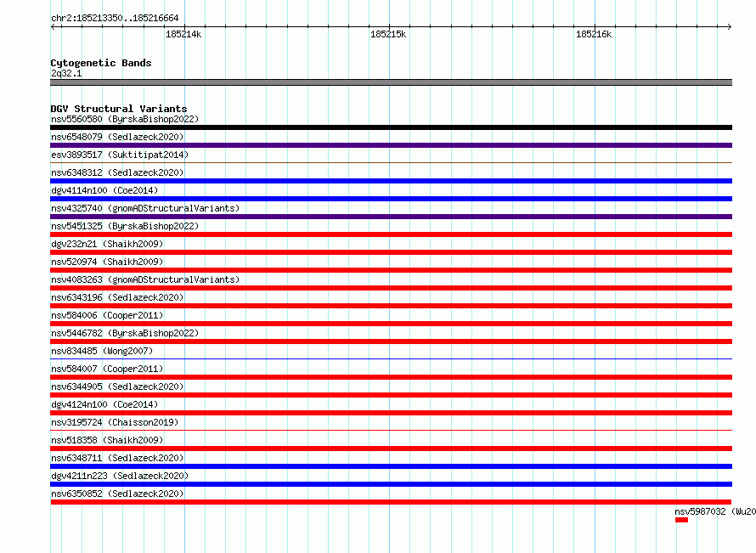The width and height of the screenshot is (756, 553).
Task: Open nsv6348711 (Sedlazeck2020) label
Action: pos(117,458)
